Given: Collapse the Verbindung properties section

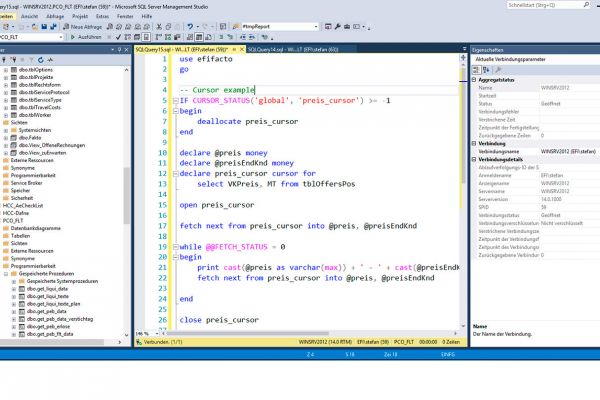Looking at the screenshot, I should pyautogui.click(x=474, y=144).
